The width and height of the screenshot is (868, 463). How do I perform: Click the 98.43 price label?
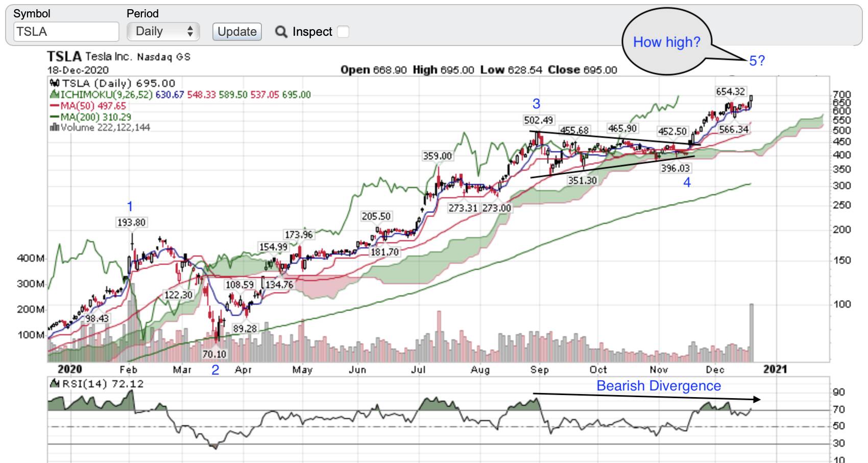pos(97,318)
